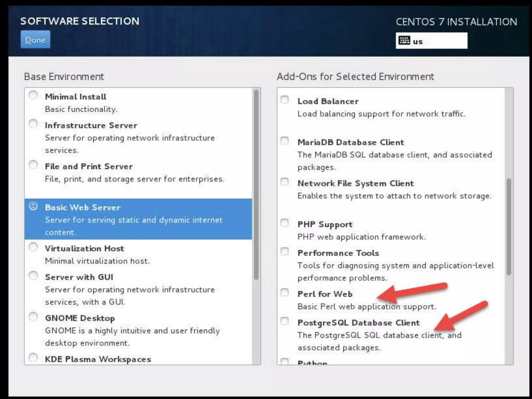Pick KDE Plasma Workspaces environment

pyautogui.click(x=33, y=358)
